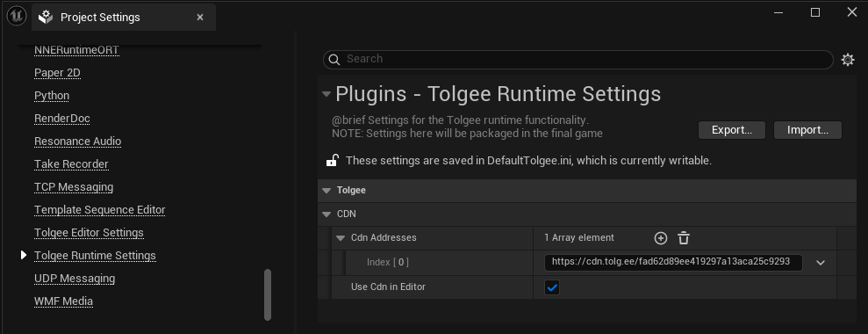Click the 1 Array element text
This screenshot has width=868, height=334.
pos(579,237)
